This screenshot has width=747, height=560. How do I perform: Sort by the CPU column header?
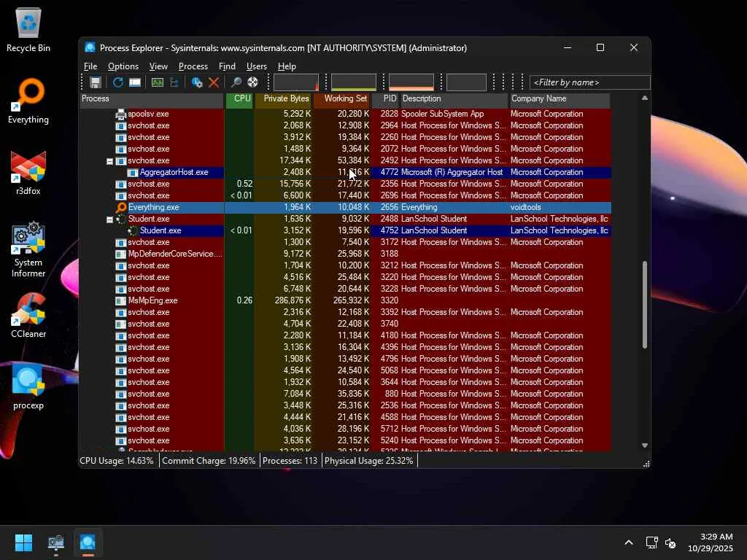(x=239, y=99)
